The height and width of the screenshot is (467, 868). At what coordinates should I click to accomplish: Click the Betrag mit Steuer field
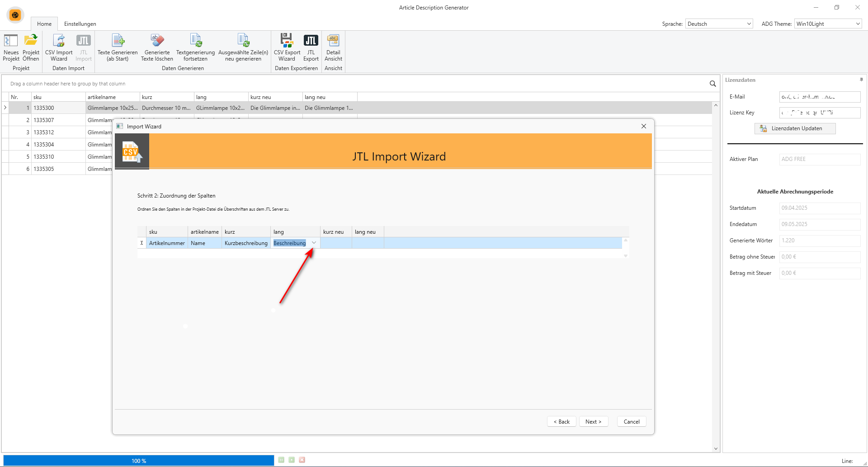pos(820,273)
